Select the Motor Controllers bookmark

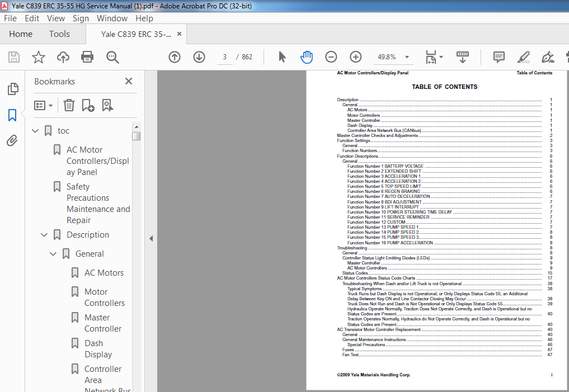click(105, 297)
